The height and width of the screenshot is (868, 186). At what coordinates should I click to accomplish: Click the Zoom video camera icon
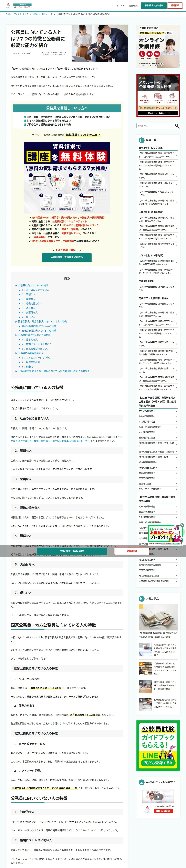pyautogui.click(x=149, y=54)
